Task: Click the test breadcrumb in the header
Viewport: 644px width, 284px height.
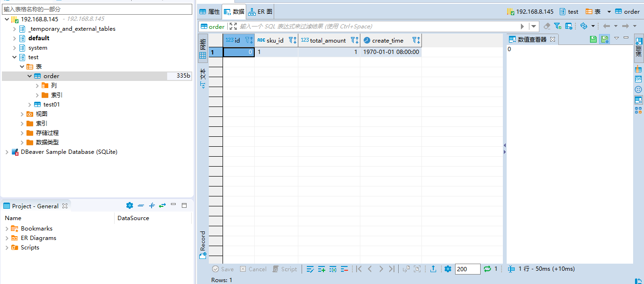Action: click(569, 12)
